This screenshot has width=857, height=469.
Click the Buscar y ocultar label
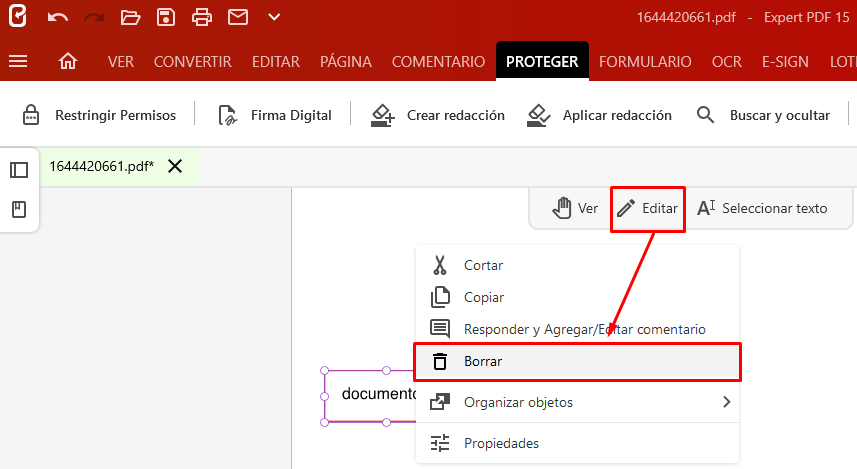click(x=780, y=115)
